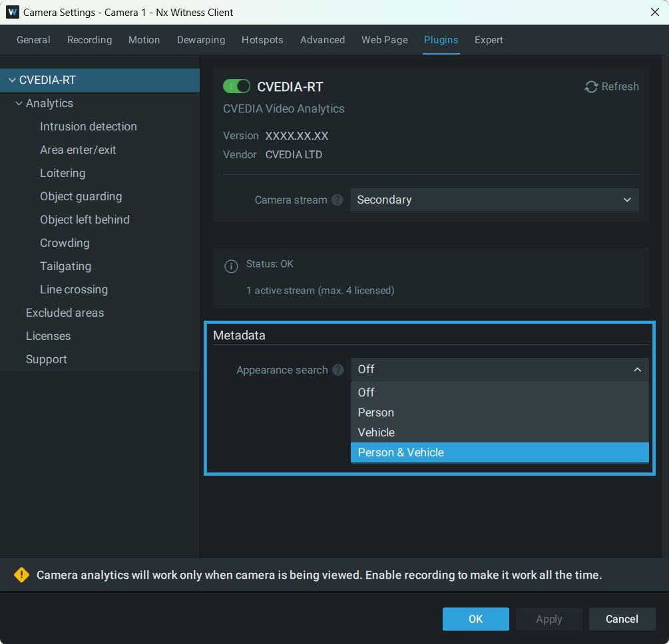Select the Plugins tab
669x644 pixels.
(x=441, y=40)
